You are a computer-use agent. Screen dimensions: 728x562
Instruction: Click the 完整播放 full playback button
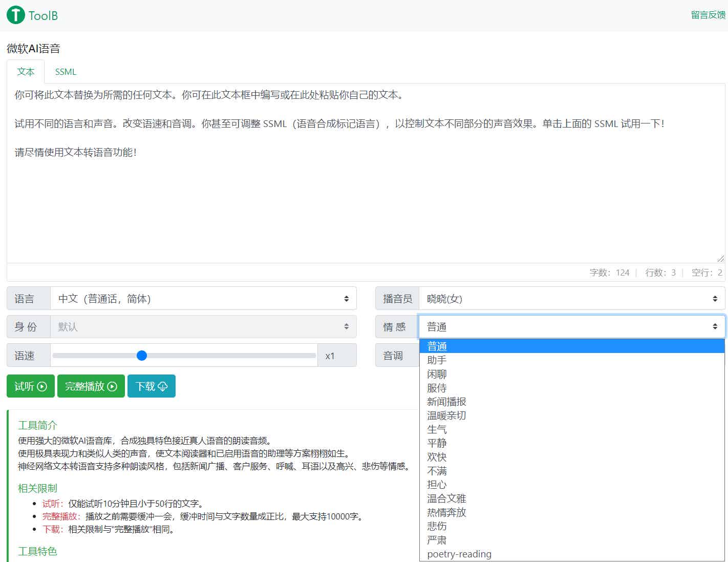click(91, 386)
